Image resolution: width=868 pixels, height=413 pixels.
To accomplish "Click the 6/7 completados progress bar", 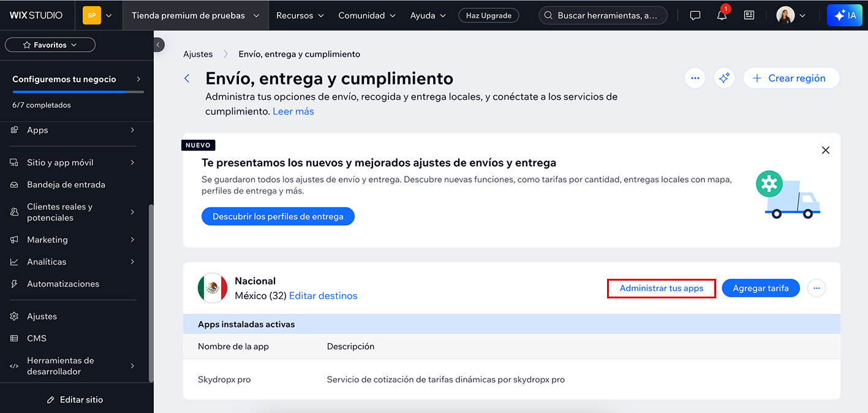I will [x=78, y=92].
